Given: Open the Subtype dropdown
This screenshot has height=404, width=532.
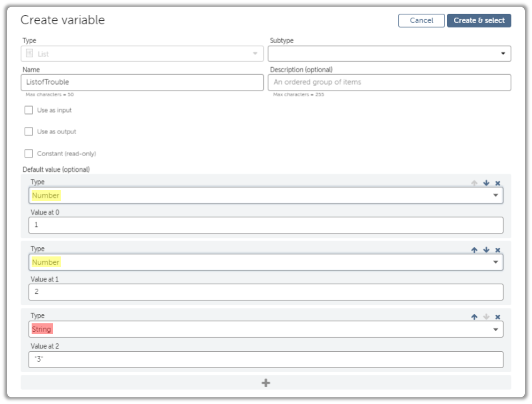Looking at the screenshot, I should click(x=389, y=54).
